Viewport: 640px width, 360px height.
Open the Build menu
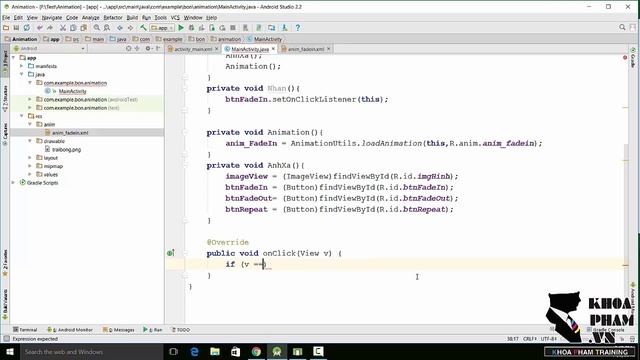tap(132, 18)
